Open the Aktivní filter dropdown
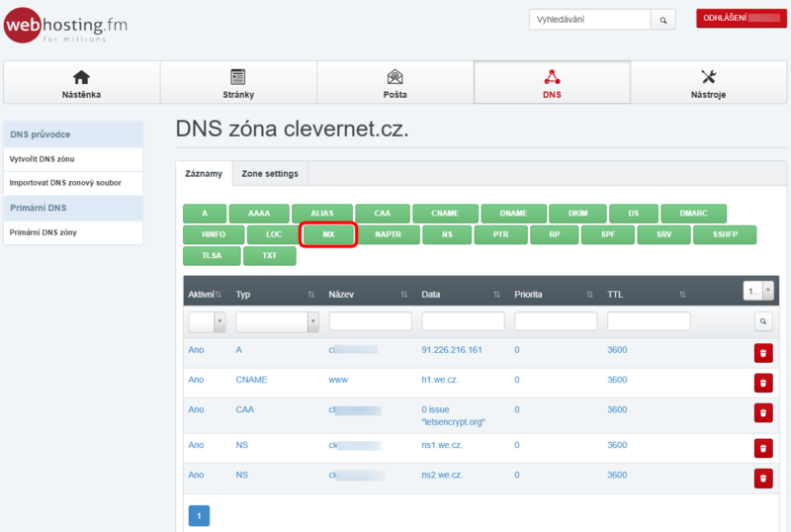 [x=207, y=321]
